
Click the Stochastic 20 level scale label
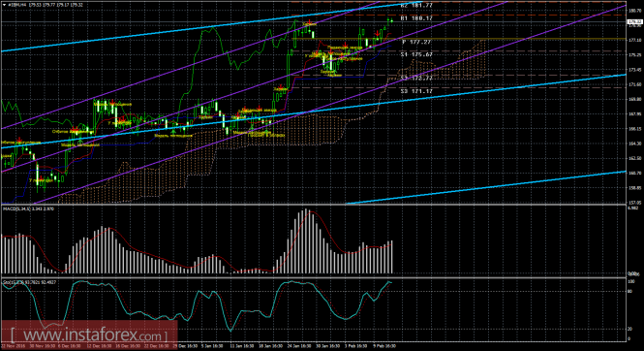pos(630,329)
